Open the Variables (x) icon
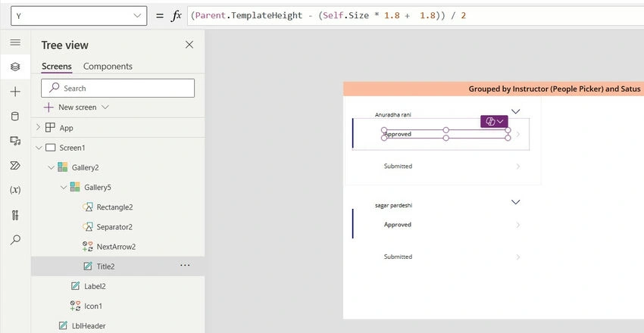This screenshot has height=333, width=644. (x=15, y=190)
